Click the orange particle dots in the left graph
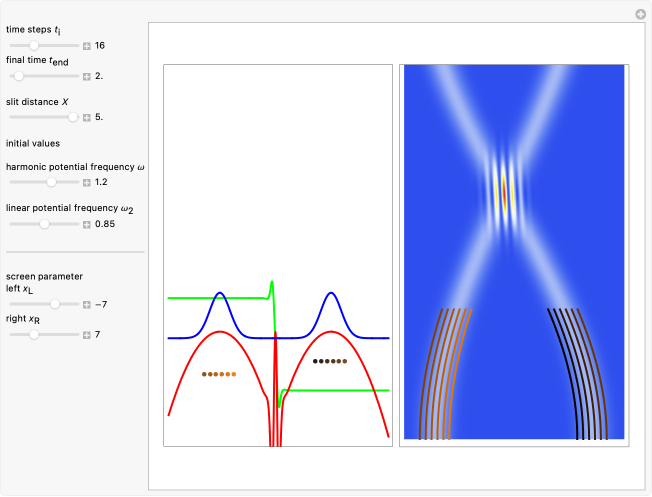Image resolution: width=652 pixels, height=497 pixels. pos(219,374)
